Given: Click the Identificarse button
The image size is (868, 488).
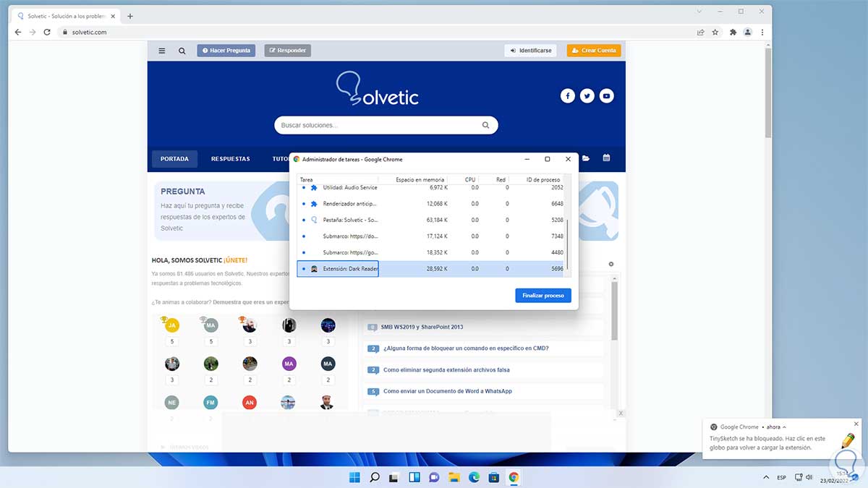Looking at the screenshot, I should coord(531,51).
